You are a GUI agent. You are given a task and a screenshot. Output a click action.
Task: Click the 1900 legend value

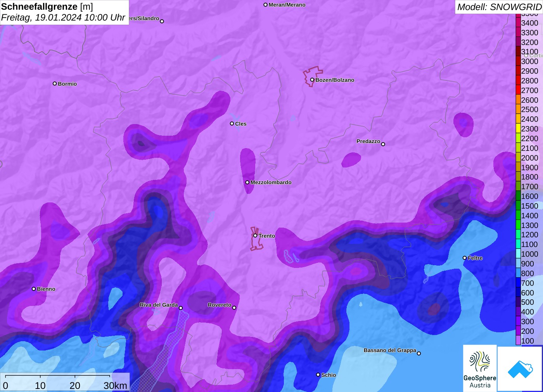pyautogui.click(x=529, y=168)
